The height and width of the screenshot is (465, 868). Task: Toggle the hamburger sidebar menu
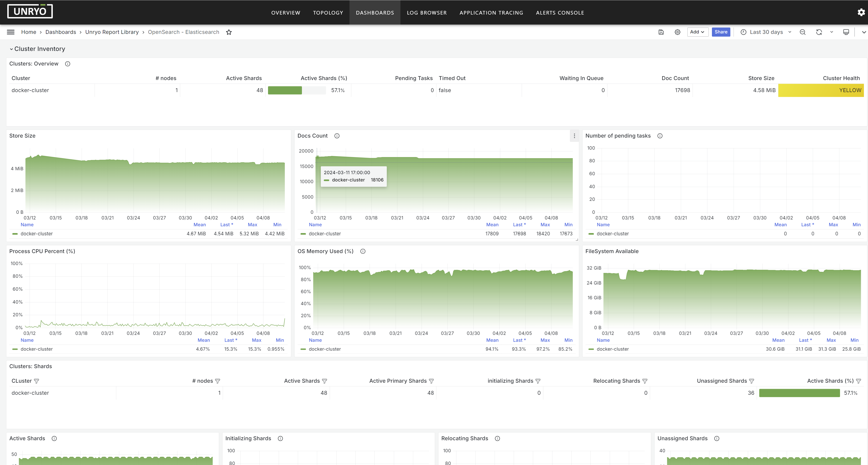10,32
